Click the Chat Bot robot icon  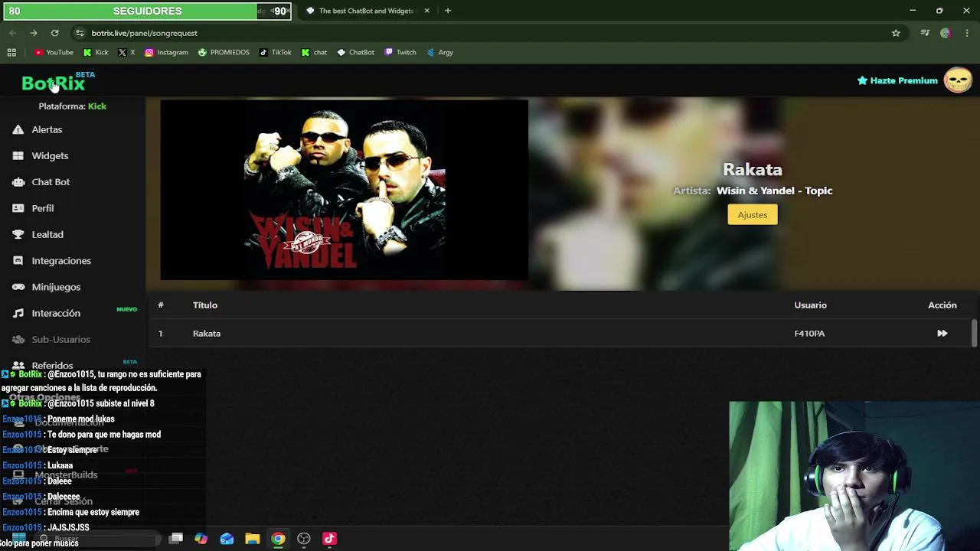(x=18, y=182)
